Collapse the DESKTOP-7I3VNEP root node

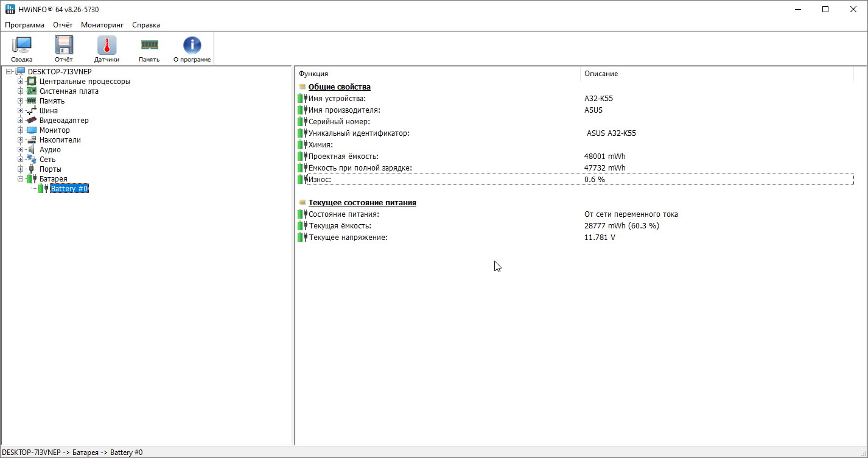point(9,72)
